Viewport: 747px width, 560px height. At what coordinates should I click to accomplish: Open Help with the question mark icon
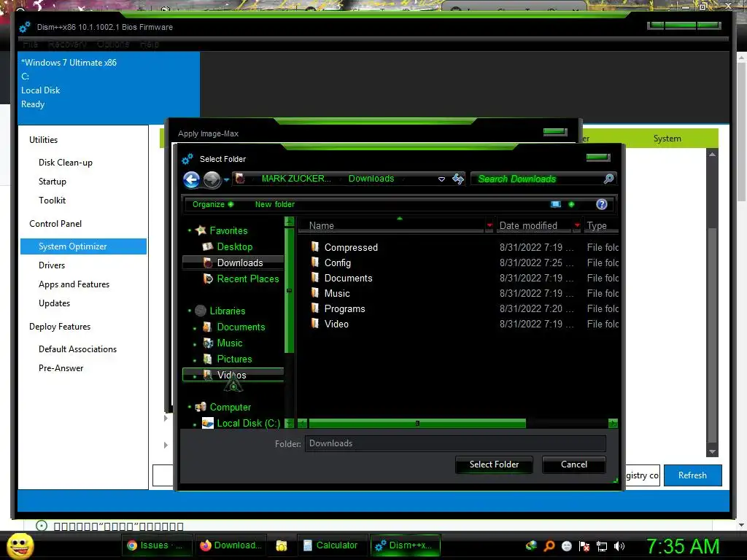point(602,204)
